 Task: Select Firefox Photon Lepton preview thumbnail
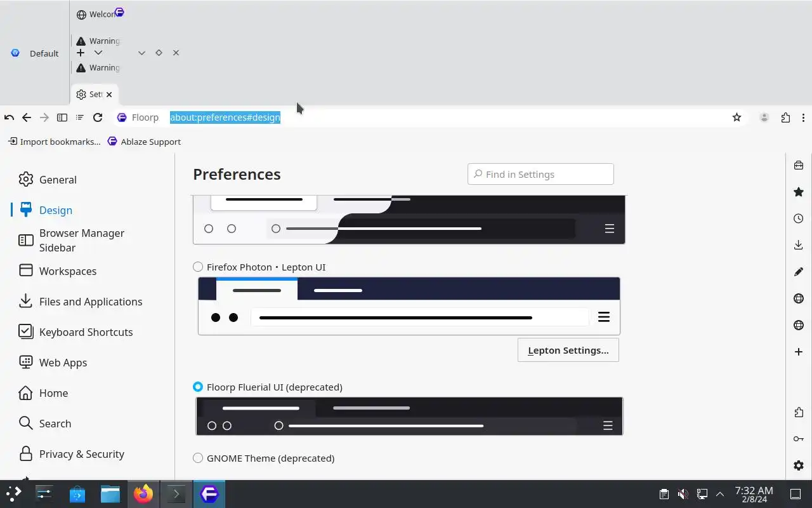[x=409, y=306]
